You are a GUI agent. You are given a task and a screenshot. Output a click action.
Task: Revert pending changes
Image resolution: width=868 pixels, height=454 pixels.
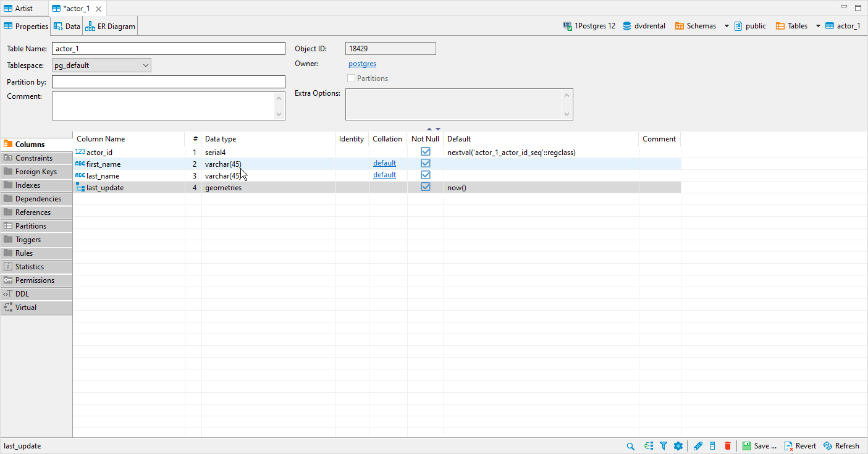coord(800,446)
